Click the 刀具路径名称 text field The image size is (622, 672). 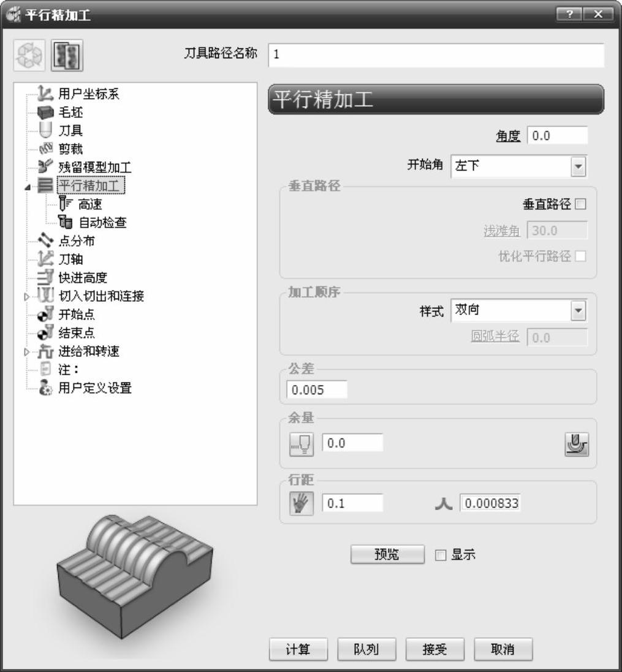click(x=436, y=55)
